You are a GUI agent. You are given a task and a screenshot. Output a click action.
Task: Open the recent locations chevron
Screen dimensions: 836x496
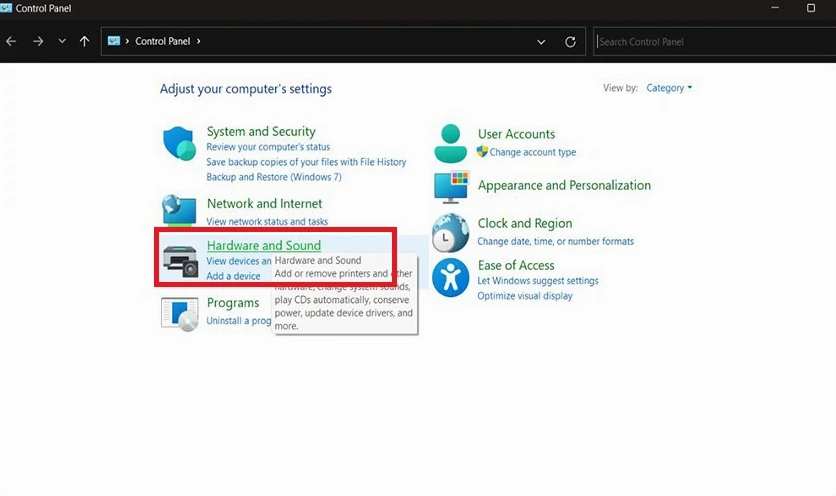62,42
